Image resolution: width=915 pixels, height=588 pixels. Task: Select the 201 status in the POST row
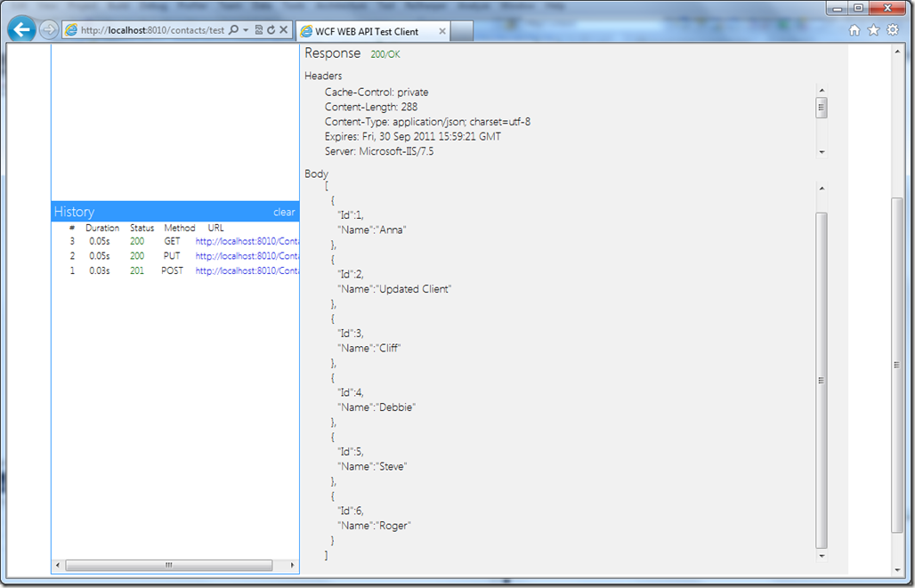click(137, 270)
